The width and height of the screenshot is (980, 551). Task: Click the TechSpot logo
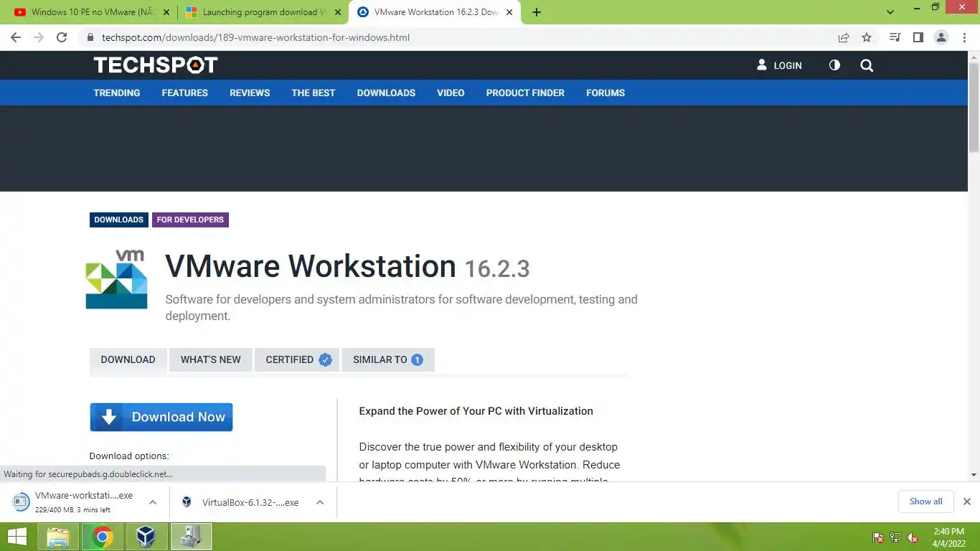pos(156,65)
